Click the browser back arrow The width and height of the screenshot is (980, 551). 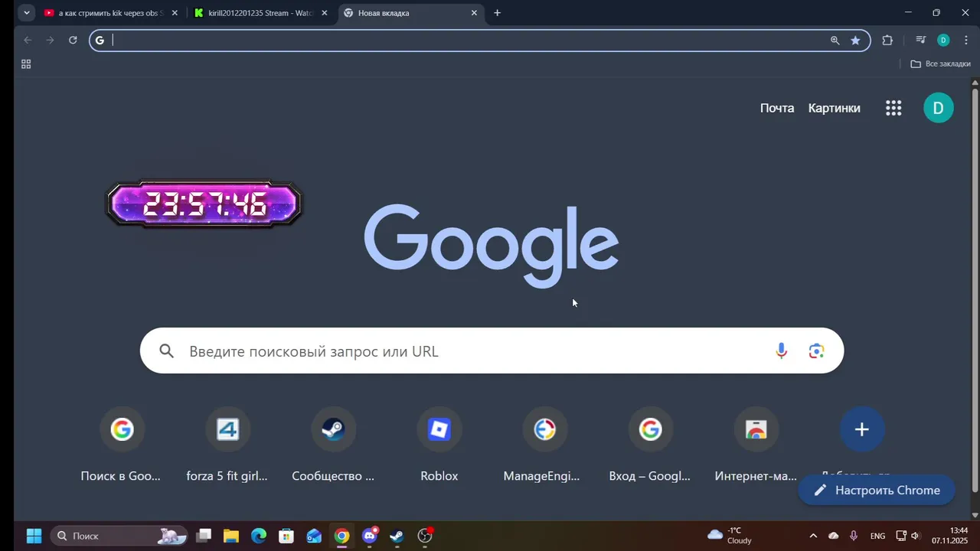click(x=28, y=40)
